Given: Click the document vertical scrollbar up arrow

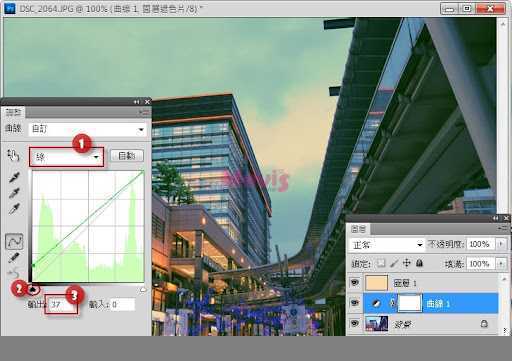Looking at the screenshot, I should [x=503, y=24].
